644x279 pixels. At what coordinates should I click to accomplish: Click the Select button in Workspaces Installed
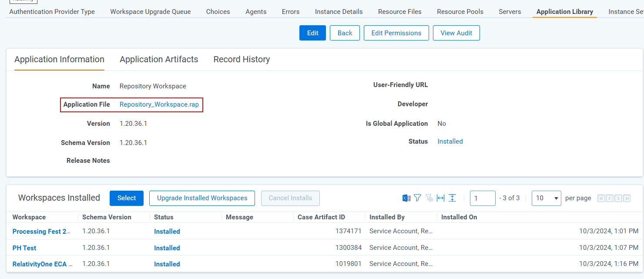pos(127,198)
